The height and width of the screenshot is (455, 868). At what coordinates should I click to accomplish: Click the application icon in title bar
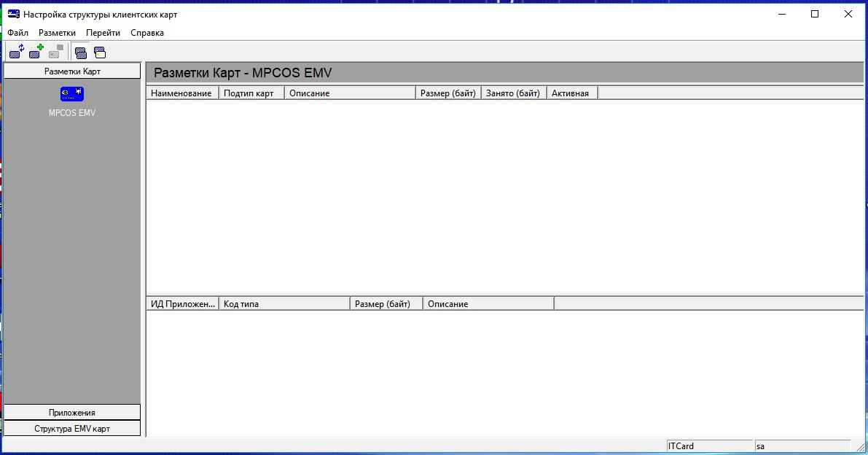click(13, 14)
